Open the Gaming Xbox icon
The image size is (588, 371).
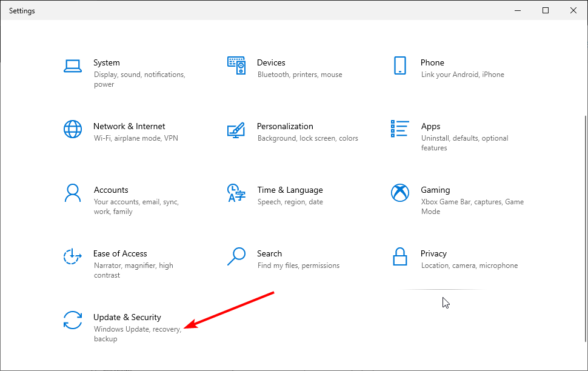coord(399,193)
